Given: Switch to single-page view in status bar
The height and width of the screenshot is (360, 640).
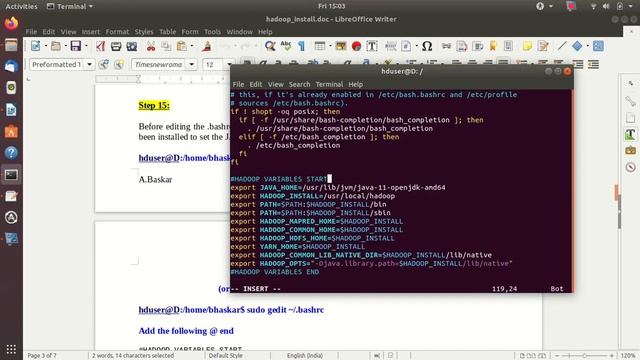Looking at the screenshot, I should pyautogui.click(x=522, y=356).
